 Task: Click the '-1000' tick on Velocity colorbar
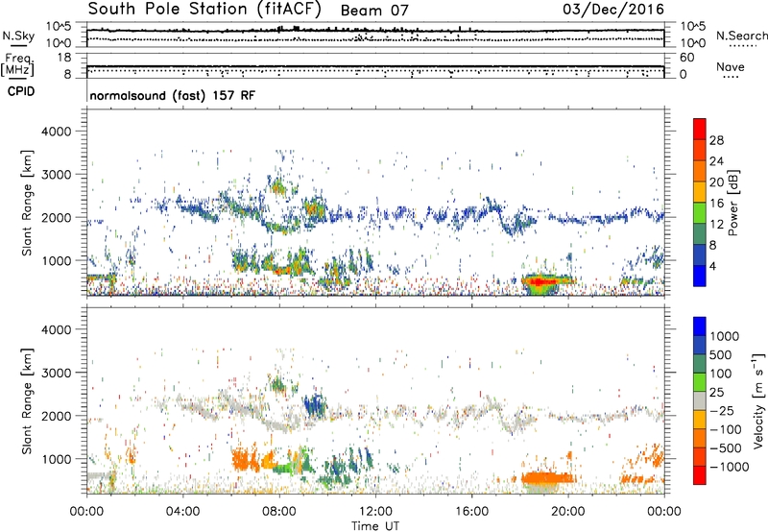[x=729, y=467]
